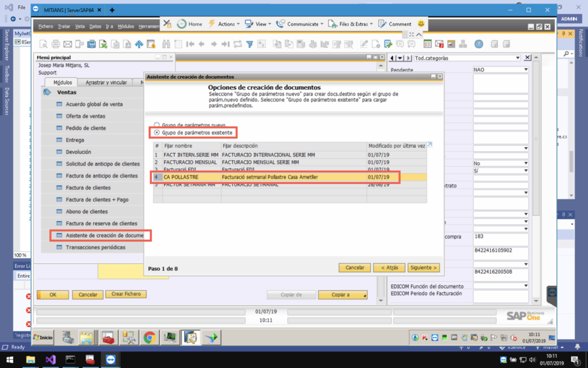Select the 'CA POLLASTRE' parameter row

pos(290,177)
